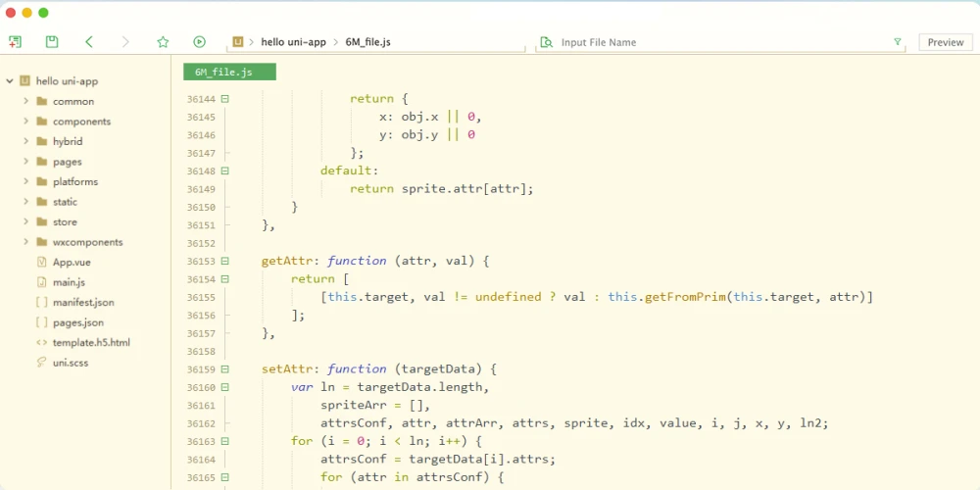980x490 pixels.
Task: Fold code block at line 36144
Action: click(x=225, y=99)
